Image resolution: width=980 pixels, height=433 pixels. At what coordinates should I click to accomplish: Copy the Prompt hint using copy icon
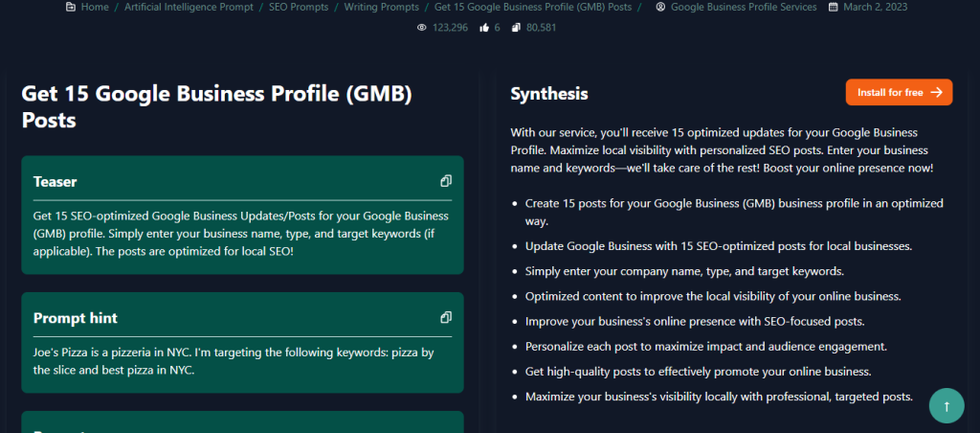point(446,317)
